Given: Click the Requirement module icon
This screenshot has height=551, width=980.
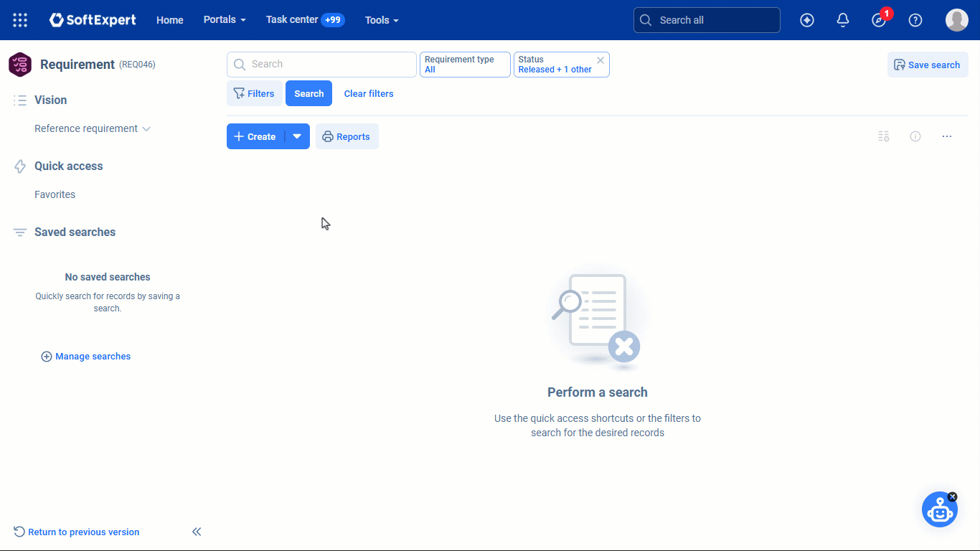Looking at the screenshot, I should [20, 65].
